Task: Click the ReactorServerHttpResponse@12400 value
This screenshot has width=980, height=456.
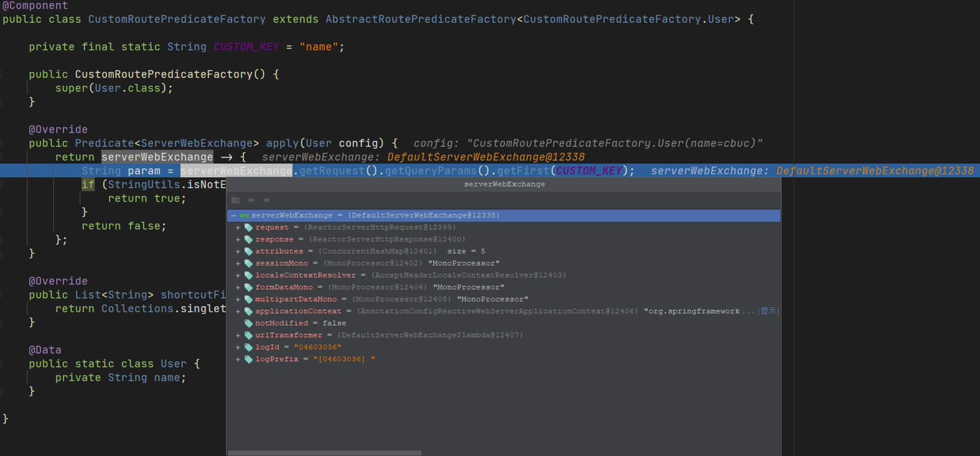Action: click(x=387, y=239)
